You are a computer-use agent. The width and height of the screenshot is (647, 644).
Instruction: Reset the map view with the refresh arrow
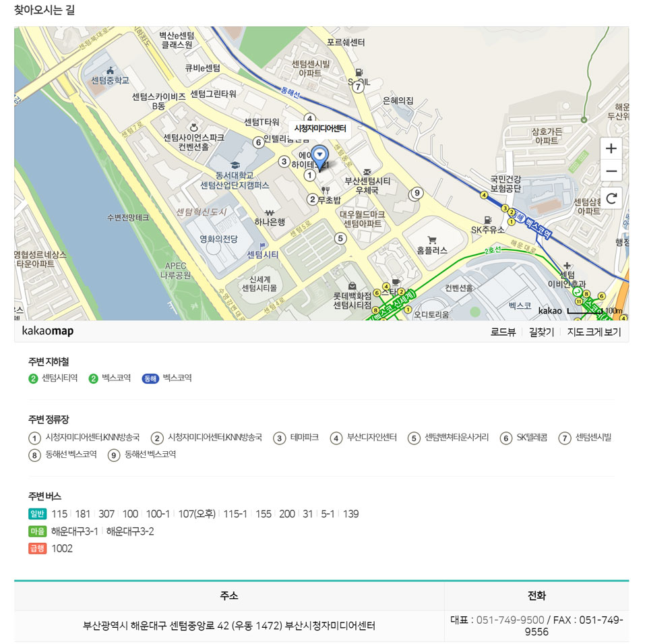(x=611, y=198)
